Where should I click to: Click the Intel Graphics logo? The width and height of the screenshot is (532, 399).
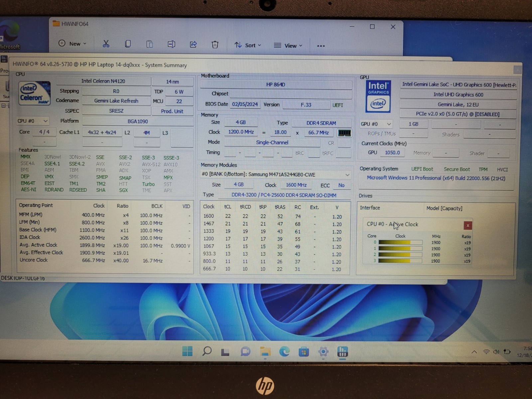[378, 96]
